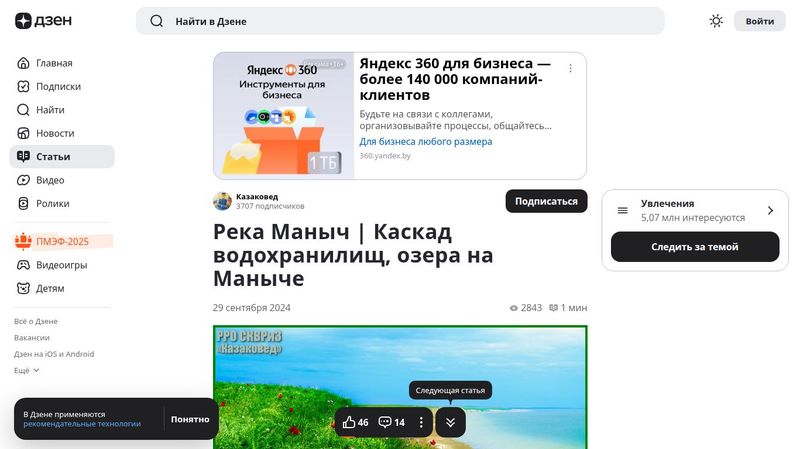The width and height of the screenshot is (800, 449).
Task: Click the Следующая статья double-chevron button
Action: point(451,422)
